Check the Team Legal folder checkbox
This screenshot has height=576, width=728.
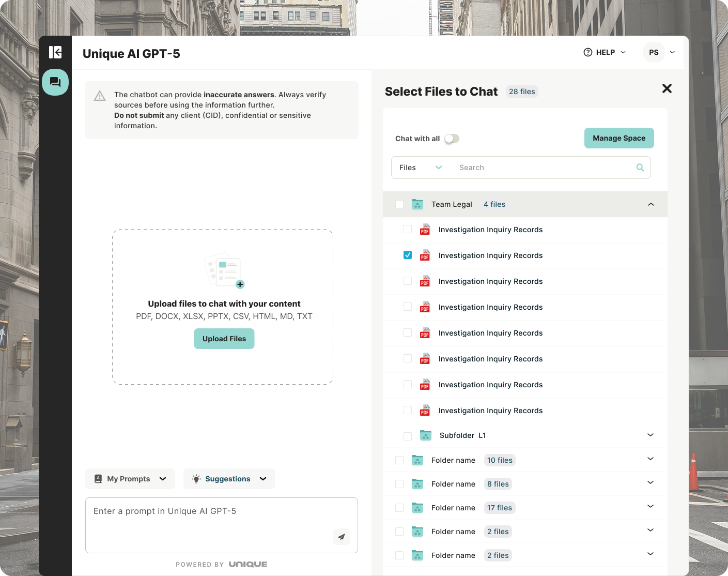[x=399, y=204]
